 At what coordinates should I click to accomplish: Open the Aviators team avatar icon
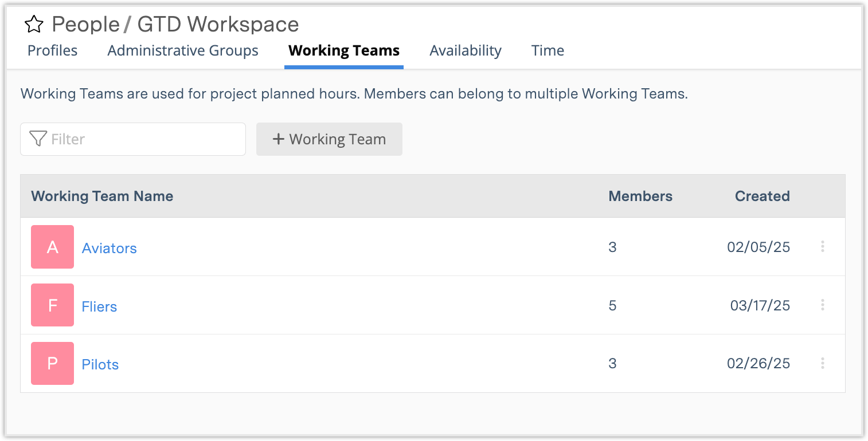52,247
